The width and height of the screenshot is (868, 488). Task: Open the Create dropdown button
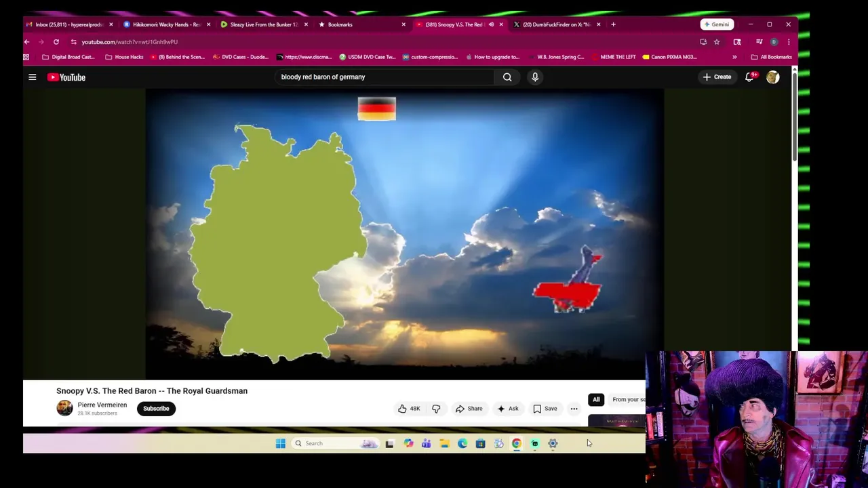[717, 77]
